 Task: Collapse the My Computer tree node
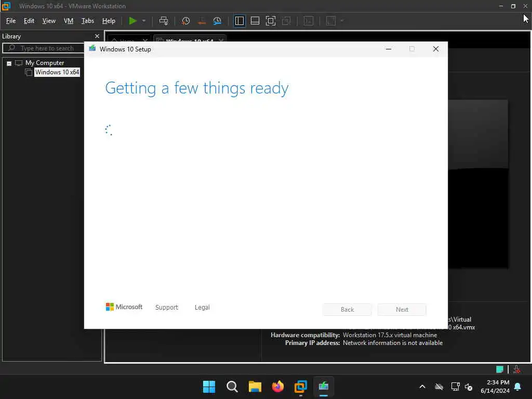click(9, 63)
